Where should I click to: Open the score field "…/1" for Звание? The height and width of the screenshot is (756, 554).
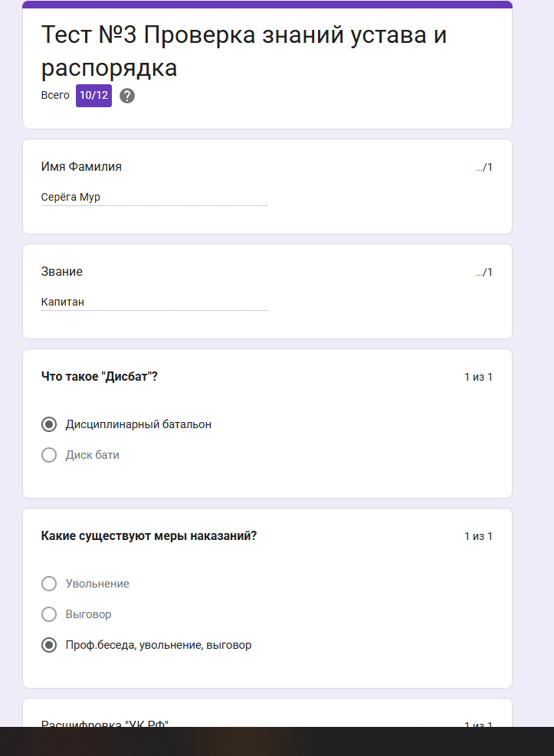[x=484, y=272]
